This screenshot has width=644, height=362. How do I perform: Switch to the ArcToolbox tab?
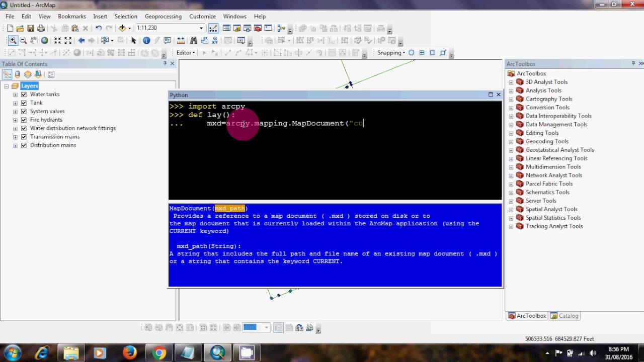click(x=527, y=316)
